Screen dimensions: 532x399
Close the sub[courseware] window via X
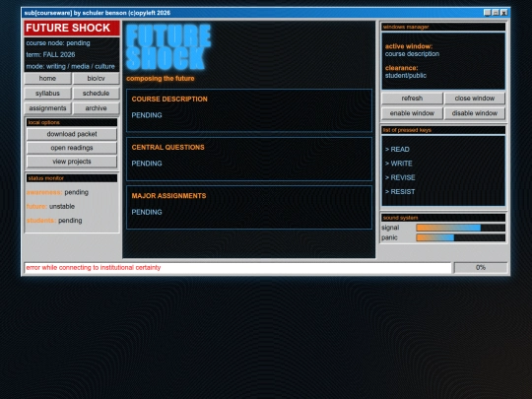(504, 13)
